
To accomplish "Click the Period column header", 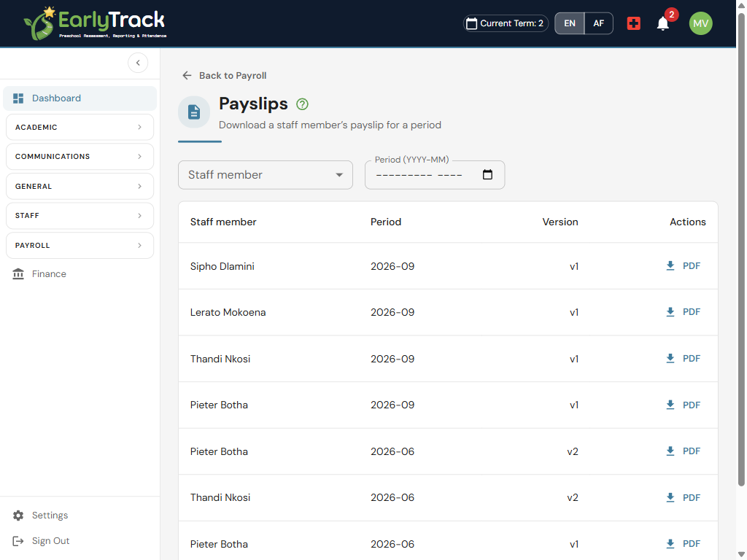I will click(x=386, y=222).
